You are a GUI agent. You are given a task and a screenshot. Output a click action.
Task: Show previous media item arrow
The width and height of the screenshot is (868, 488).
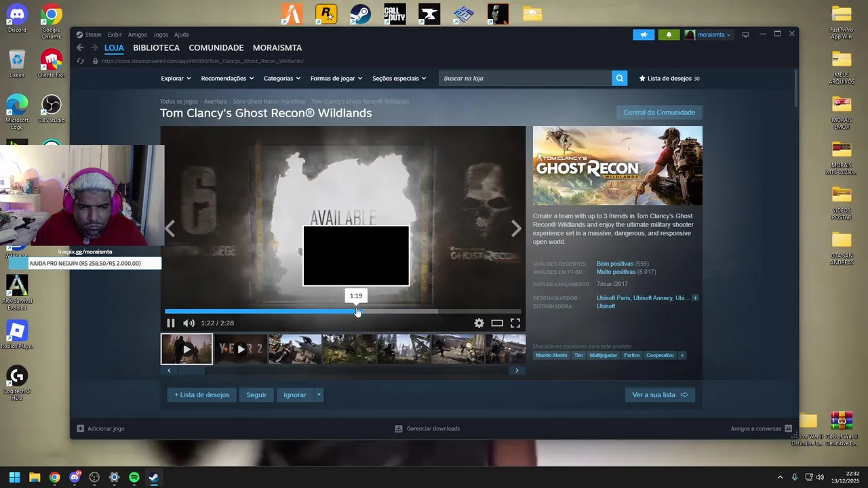170,229
